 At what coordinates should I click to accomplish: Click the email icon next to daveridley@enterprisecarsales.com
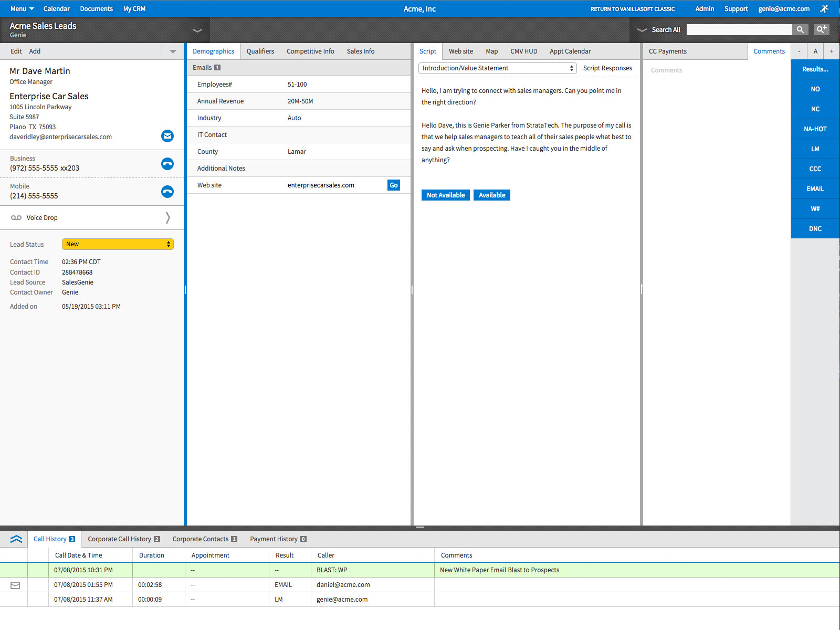167,136
